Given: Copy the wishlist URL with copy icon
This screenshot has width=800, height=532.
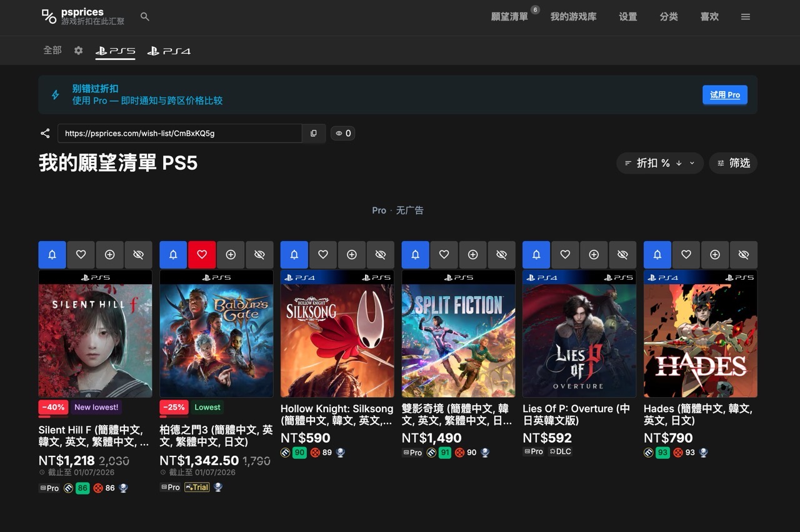Looking at the screenshot, I should click(x=314, y=133).
